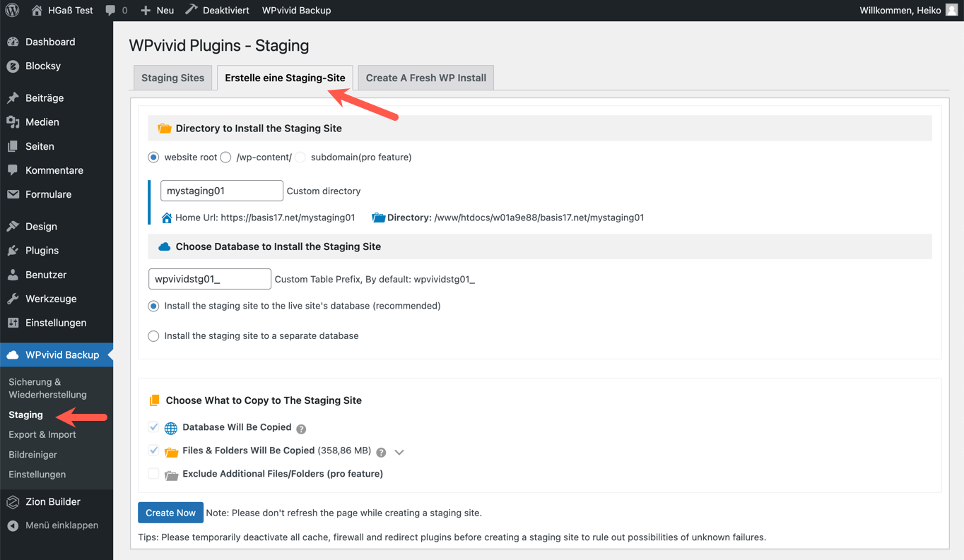This screenshot has height=560, width=964.
Task: Toggle Exclude Additional Files/Folders checkbox
Action: [x=153, y=474]
